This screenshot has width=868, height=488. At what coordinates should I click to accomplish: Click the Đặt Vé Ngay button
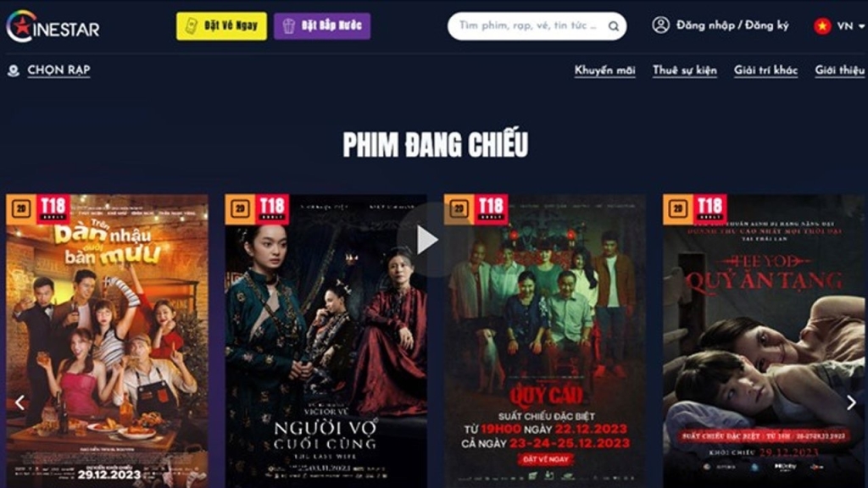[x=221, y=26]
